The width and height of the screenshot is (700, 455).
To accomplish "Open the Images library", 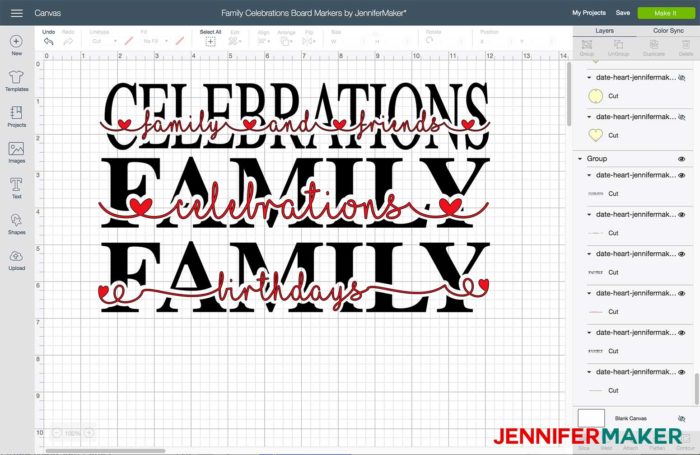I will (17, 152).
